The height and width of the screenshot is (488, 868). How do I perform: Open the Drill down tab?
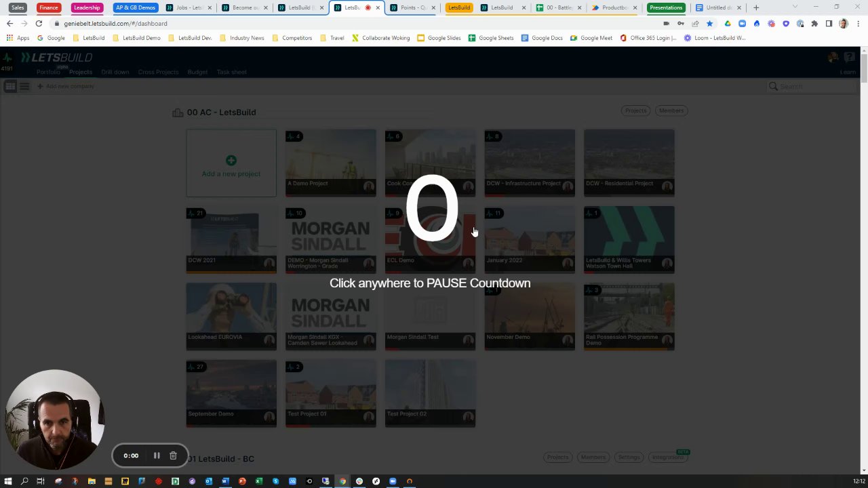tap(115, 72)
